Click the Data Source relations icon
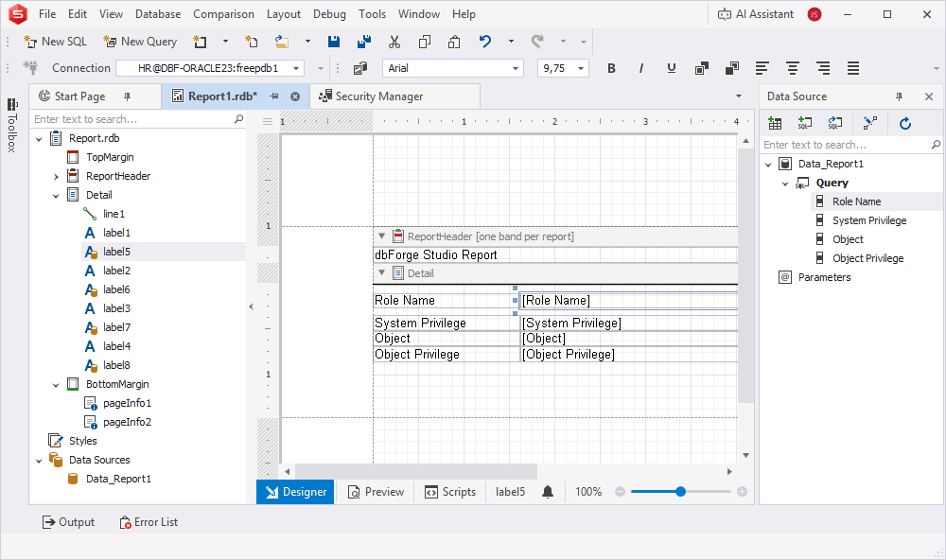The image size is (946, 560). (870, 124)
